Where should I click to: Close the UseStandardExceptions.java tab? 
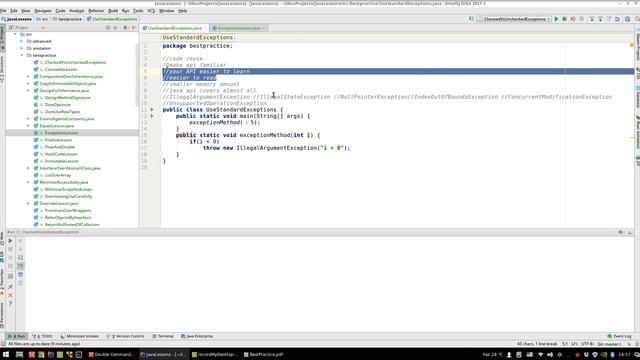[205, 28]
